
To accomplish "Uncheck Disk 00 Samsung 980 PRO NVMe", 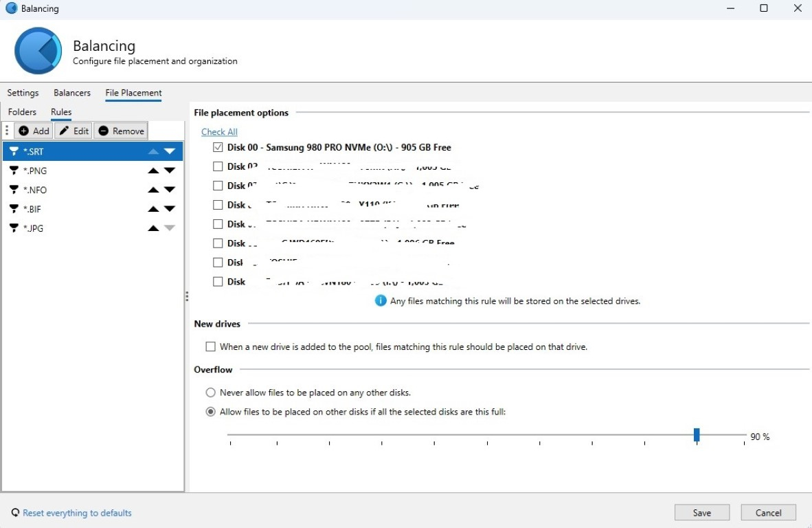I will [218, 147].
